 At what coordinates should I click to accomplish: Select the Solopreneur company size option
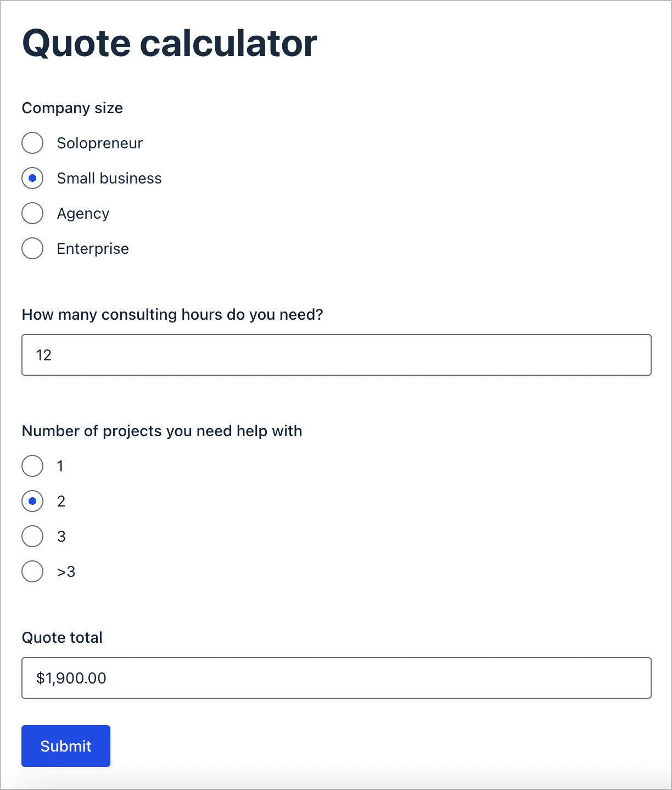(32, 143)
